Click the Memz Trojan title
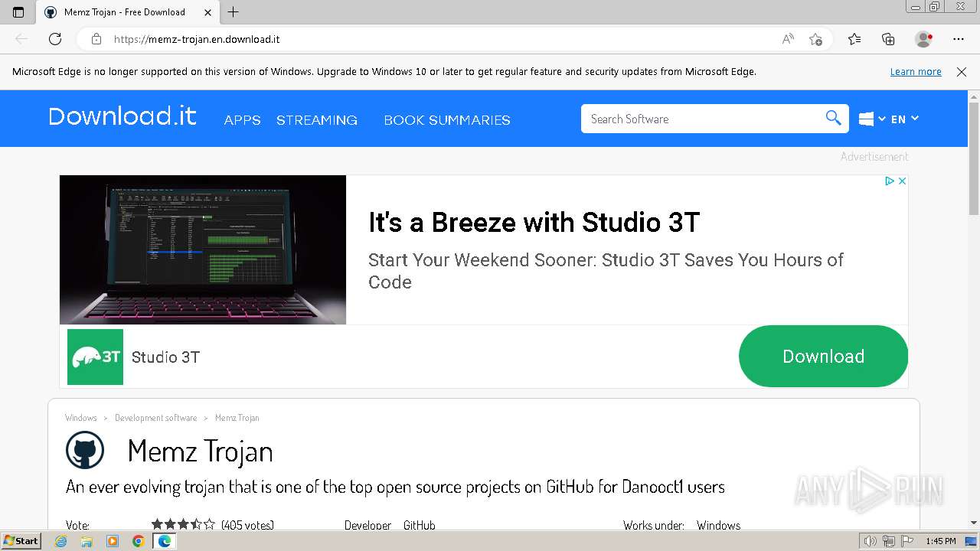980x551 pixels. 200,451
